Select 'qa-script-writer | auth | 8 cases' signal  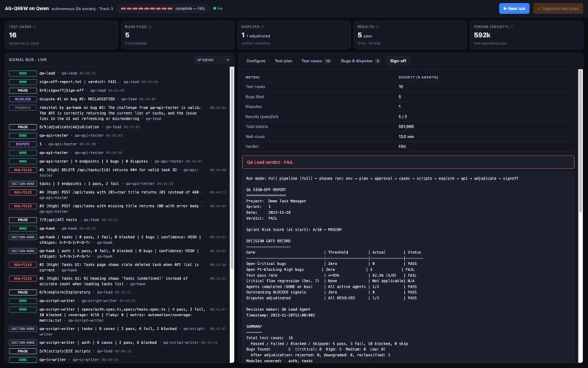(119, 342)
